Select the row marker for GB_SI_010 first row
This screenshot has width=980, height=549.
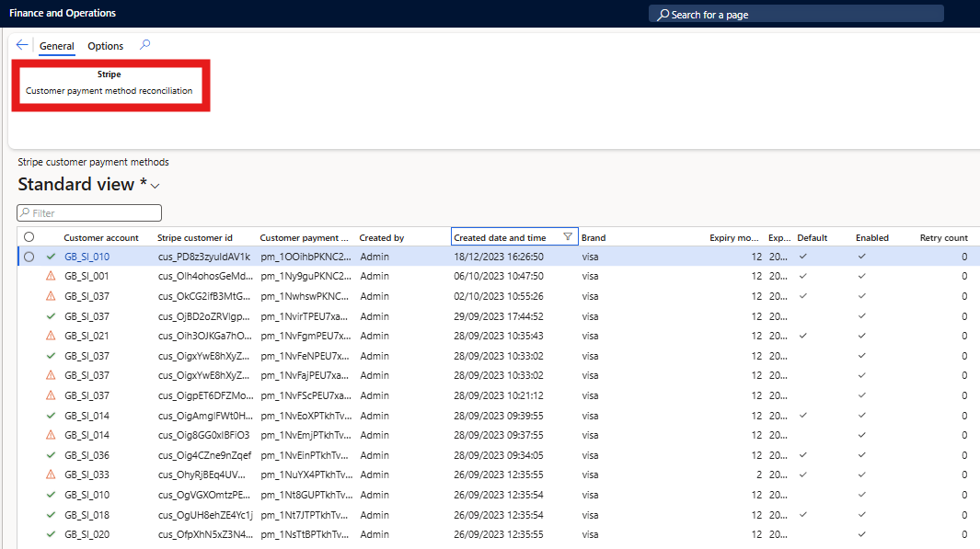29,257
